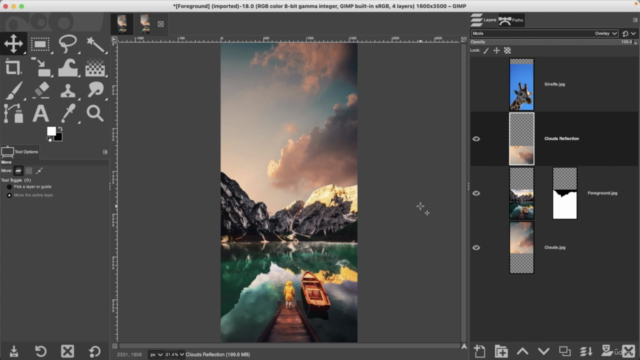640x360 pixels.
Task: Select the Paths tool
Action: (x=13, y=113)
